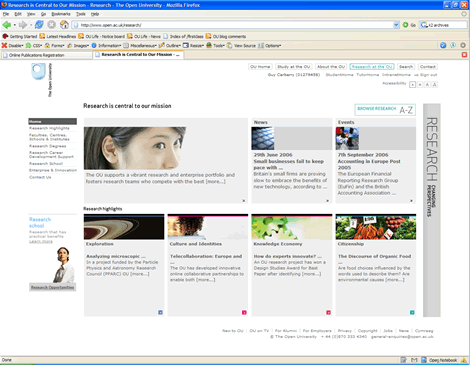Switch to the Online Publications Registration tab
Viewport: 470px width, 365px height.
(46, 55)
